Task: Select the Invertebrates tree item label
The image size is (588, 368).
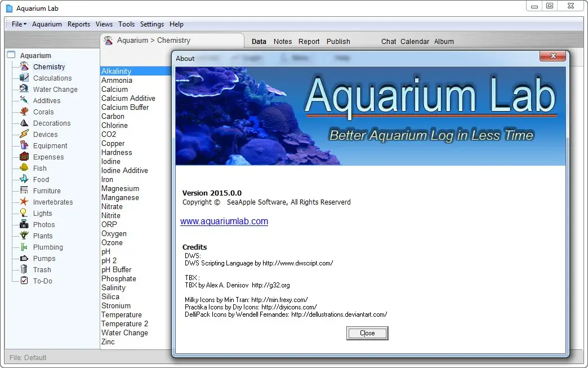Action: pyautogui.click(x=53, y=202)
